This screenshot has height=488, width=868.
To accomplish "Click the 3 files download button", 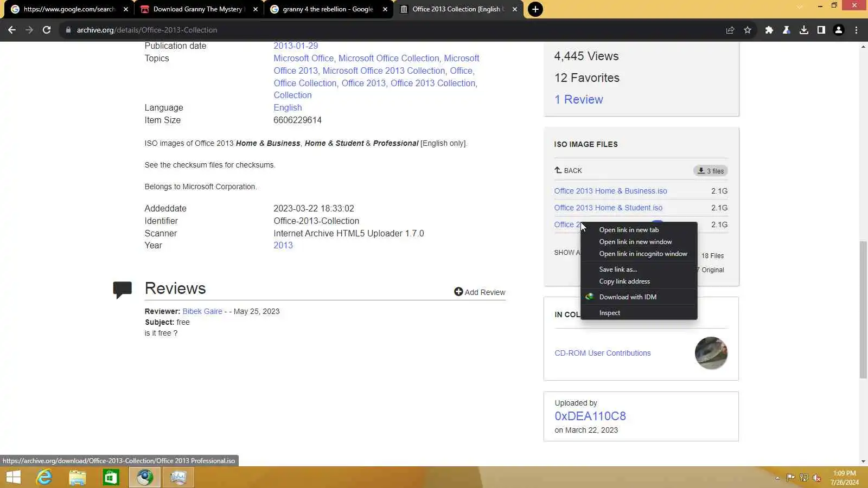I will (x=711, y=171).
